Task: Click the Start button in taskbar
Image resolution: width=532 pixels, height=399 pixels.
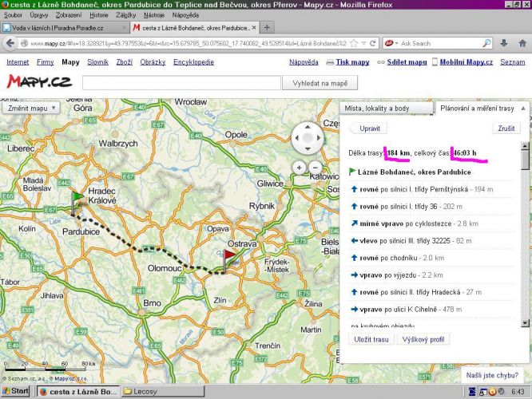Action: 15,391
